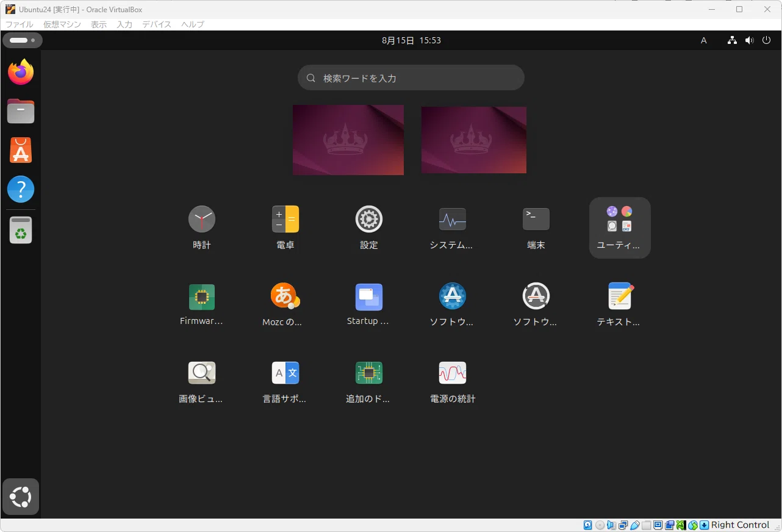Screen dimensions: 782x532
Task: Click the network status icon in top bar
Action: pyautogui.click(x=733, y=40)
